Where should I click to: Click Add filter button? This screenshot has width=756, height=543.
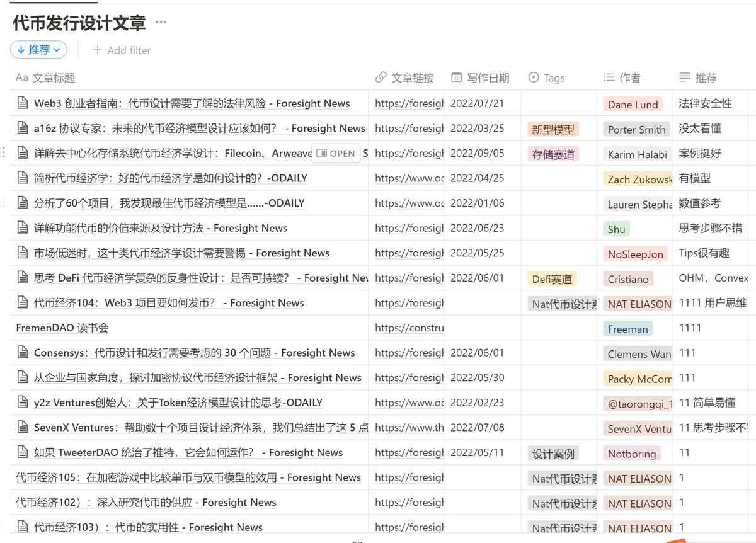tap(122, 50)
